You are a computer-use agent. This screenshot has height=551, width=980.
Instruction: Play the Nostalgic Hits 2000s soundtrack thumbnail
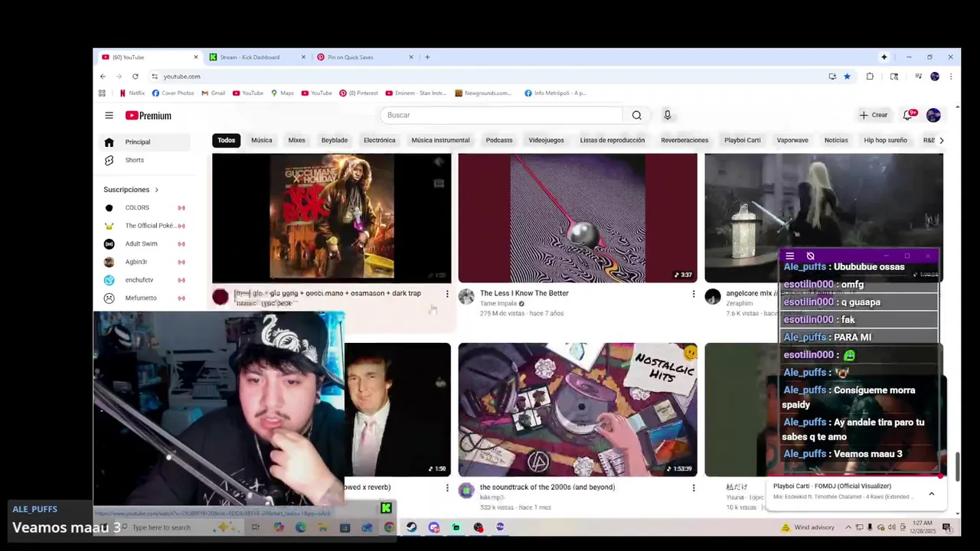(x=578, y=409)
